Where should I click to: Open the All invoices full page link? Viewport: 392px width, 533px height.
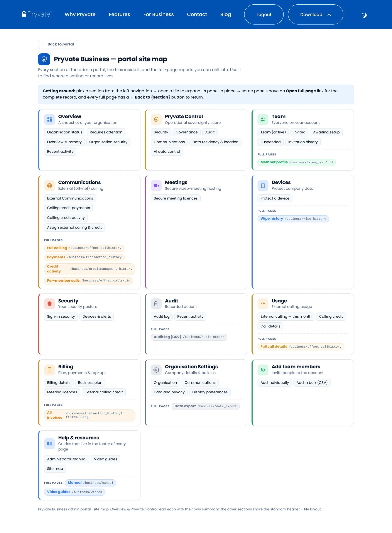[x=90, y=415]
